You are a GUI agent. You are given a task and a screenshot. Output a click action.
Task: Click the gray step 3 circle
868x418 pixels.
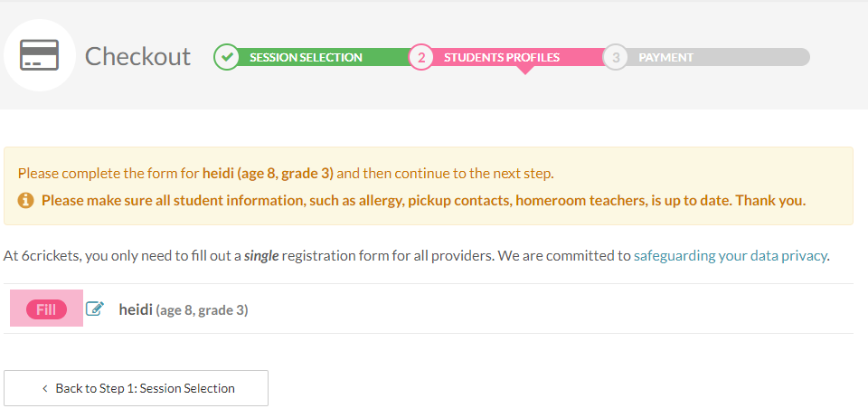pos(616,57)
